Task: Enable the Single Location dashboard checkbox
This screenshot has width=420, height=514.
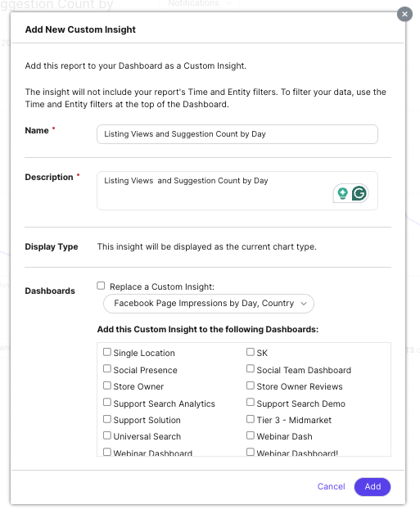Action: 107,352
